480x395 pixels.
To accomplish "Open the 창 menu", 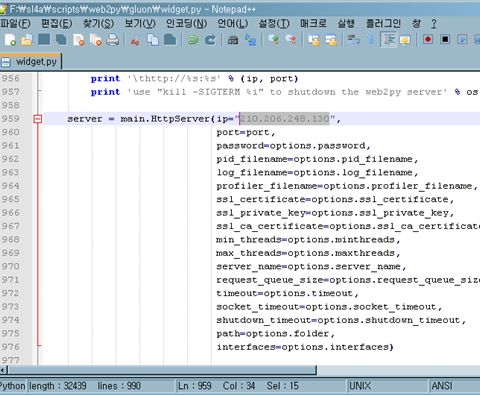I will [x=416, y=24].
